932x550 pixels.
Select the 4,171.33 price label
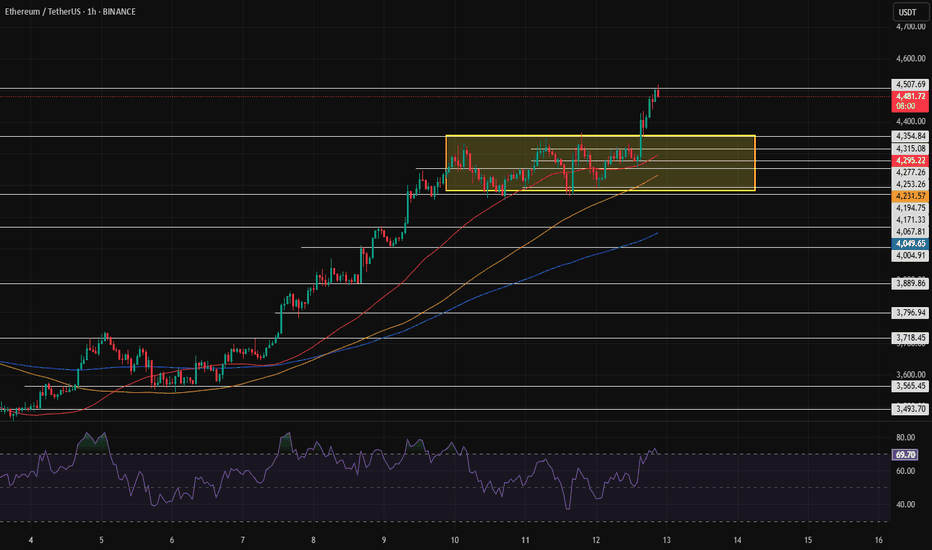pos(910,220)
